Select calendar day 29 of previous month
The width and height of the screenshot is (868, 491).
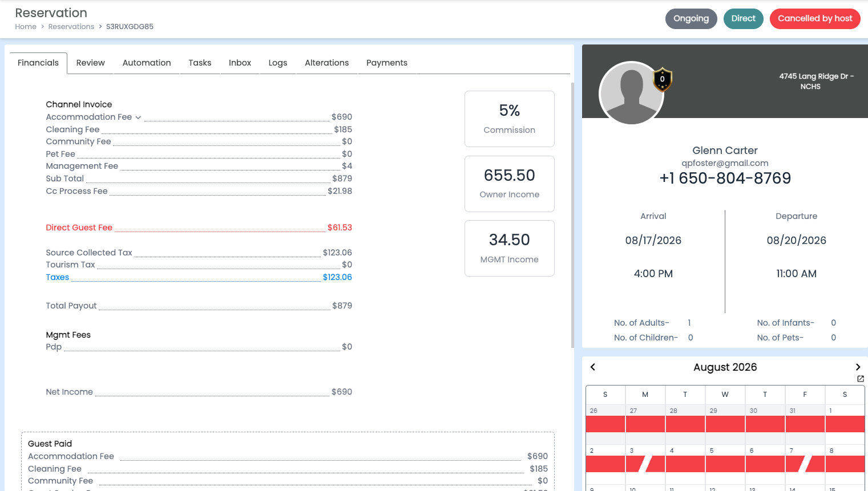(x=725, y=423)
